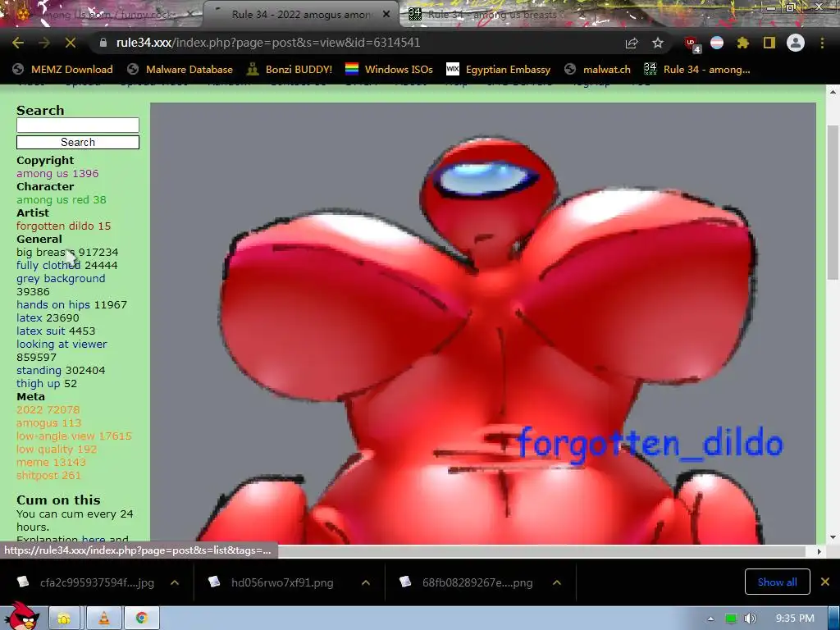Open the Malware Database bookmark

(180, 69)
